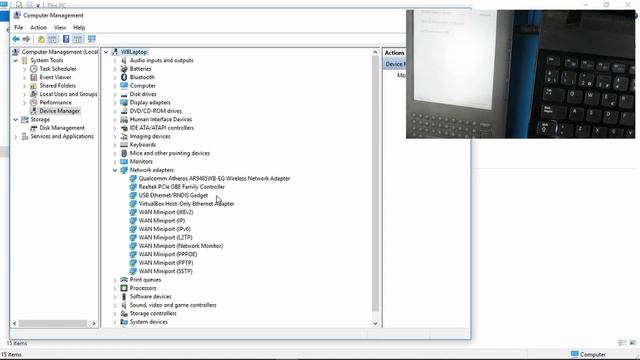Click the webcam video overlay thumbnail
The height and width of the screenshot is (360, 640).
(x=520, y=74)
